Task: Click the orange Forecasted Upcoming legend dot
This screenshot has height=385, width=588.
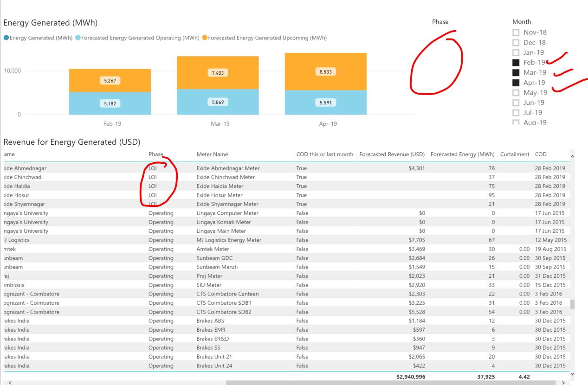Action: [205, 38]
